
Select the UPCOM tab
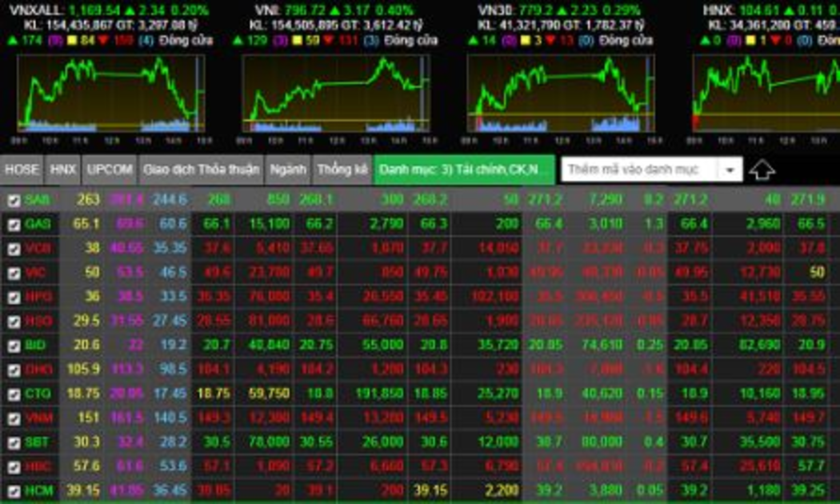pos(110,170)
